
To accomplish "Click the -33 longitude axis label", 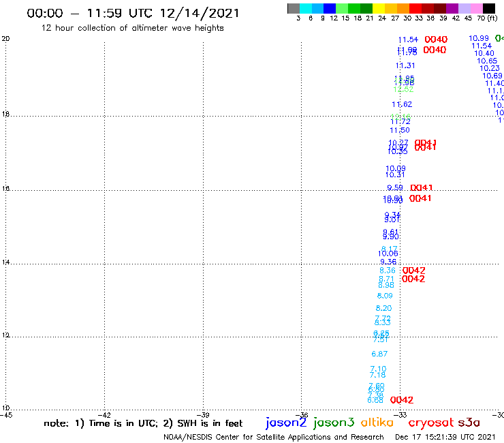I will 401,415.
